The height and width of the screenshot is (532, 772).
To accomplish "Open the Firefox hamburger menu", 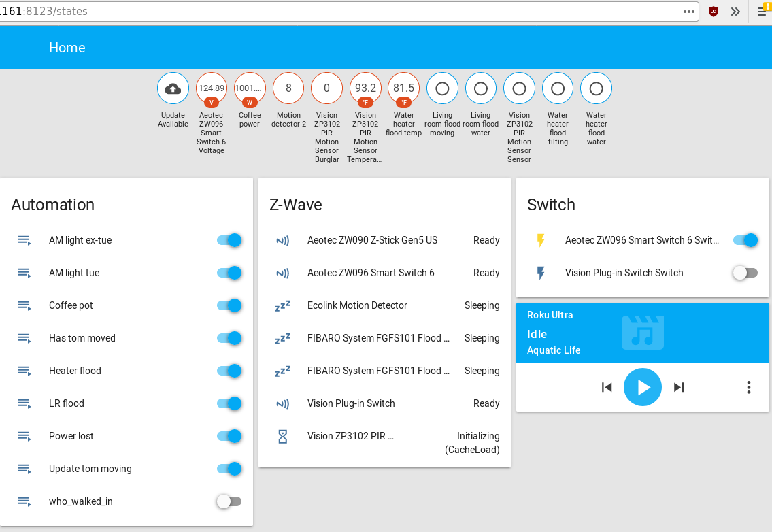I will (x=762, y=12).
